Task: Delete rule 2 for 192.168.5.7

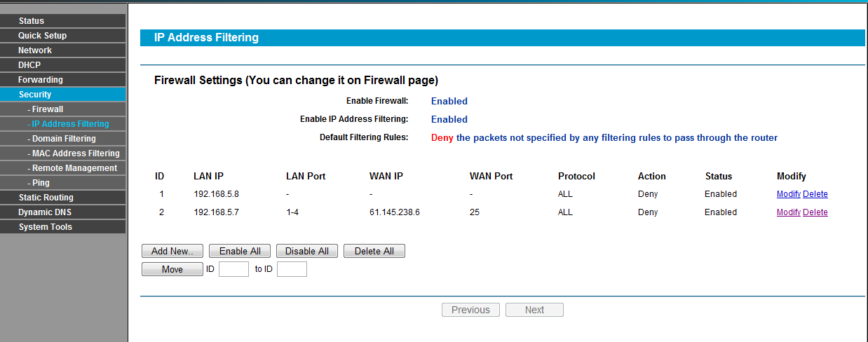Action: coord(815,212)
